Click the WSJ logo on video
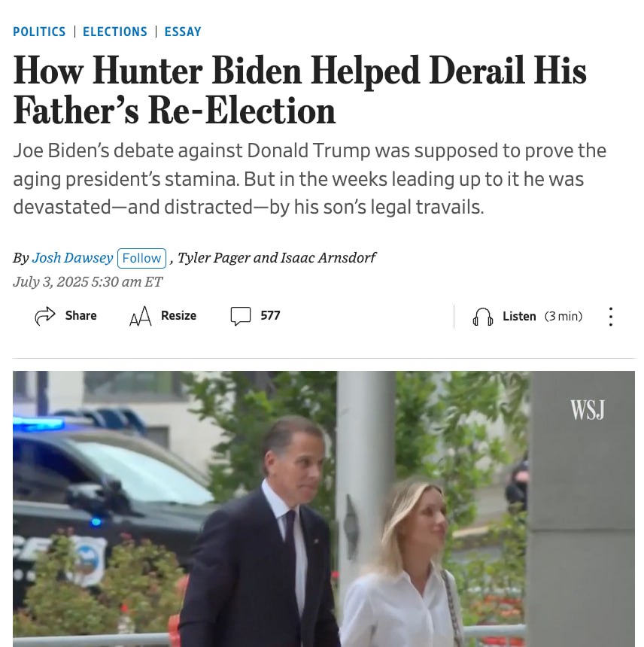 coord(588,409)
